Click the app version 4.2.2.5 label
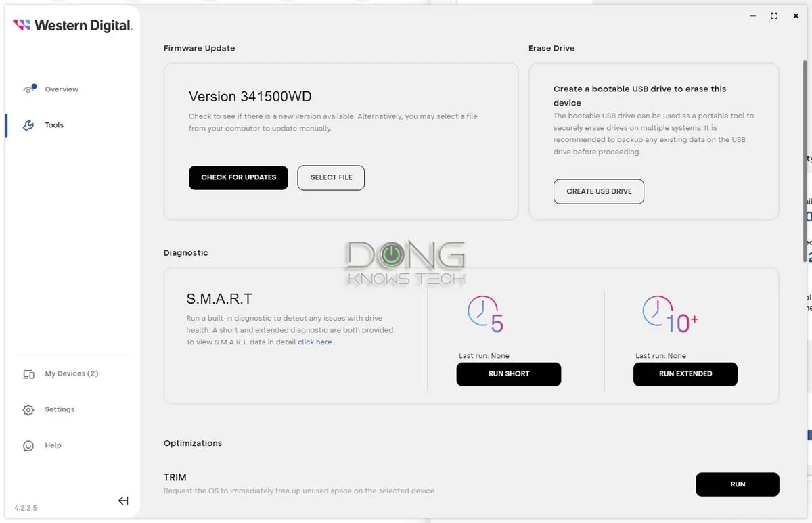 [x=26, y=508]
